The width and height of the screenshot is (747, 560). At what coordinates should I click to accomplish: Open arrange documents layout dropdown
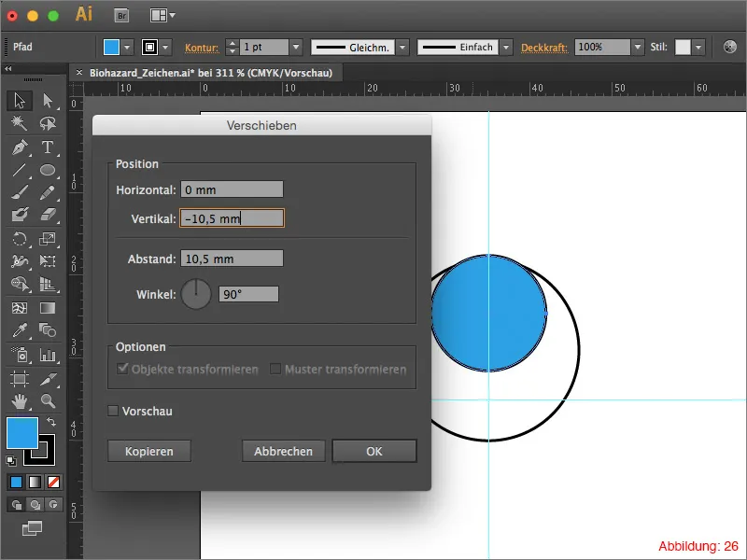tap(162, 16)
